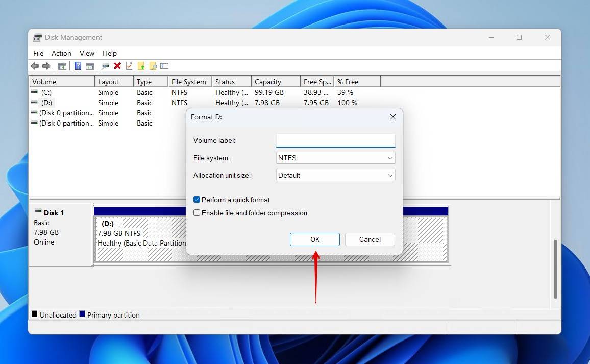Click the Disk Management title bar app icon
This screenshot has height=364, width=590.
coord(37,37)
